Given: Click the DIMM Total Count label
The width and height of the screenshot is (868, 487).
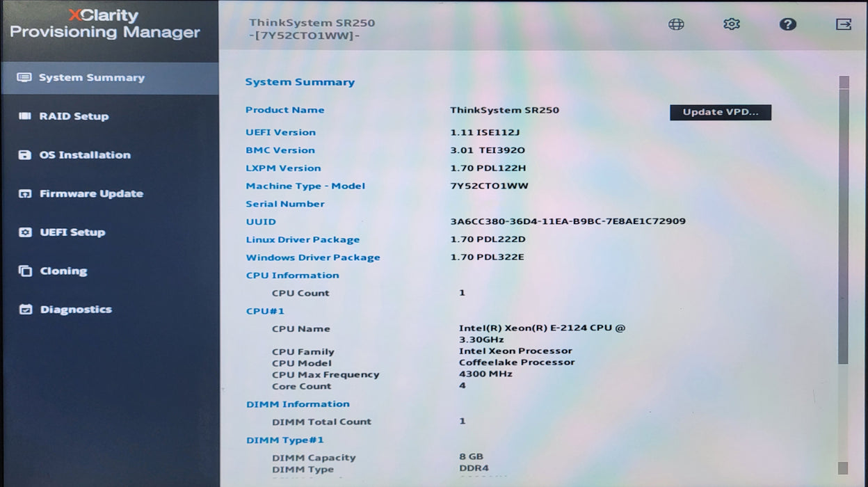Looking at the screenshot, I should click(322, 422).
